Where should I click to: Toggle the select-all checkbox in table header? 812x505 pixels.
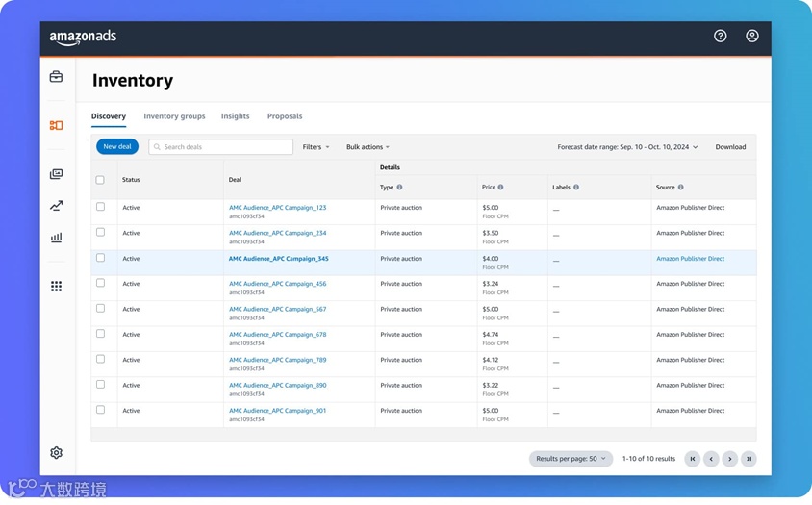click(100, 180)
